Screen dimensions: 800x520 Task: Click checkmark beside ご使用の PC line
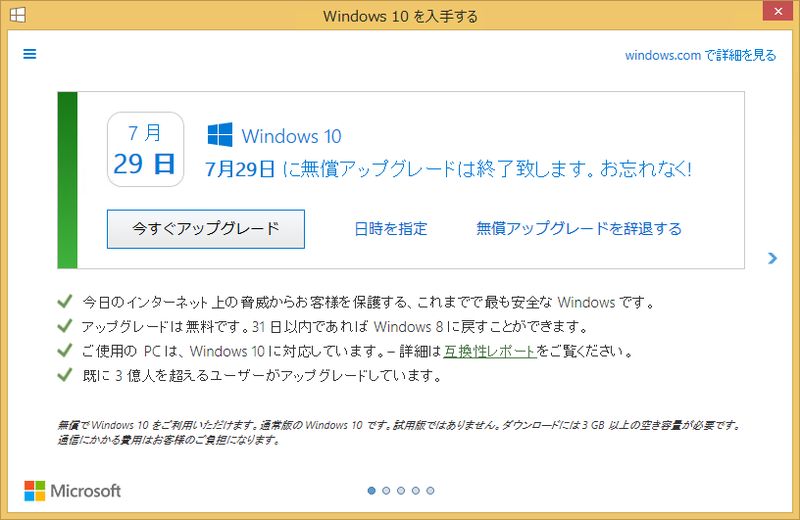click(65, 350)
